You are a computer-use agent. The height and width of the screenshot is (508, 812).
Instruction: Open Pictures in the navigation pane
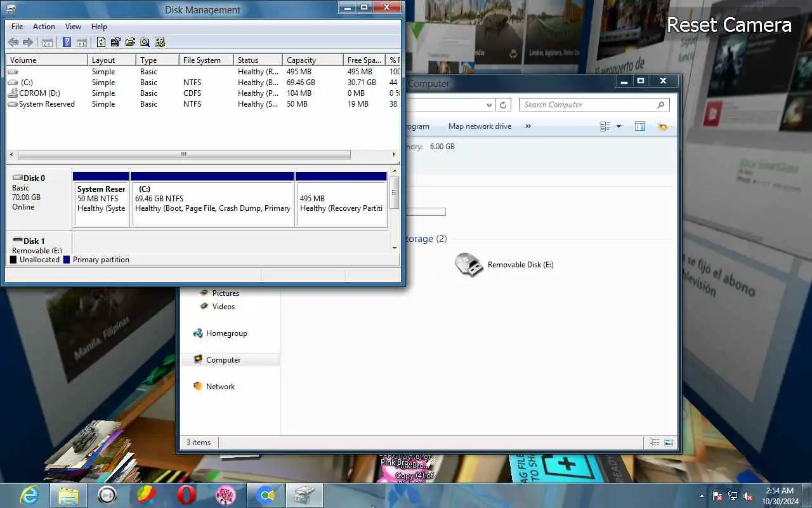coord(225,293)
